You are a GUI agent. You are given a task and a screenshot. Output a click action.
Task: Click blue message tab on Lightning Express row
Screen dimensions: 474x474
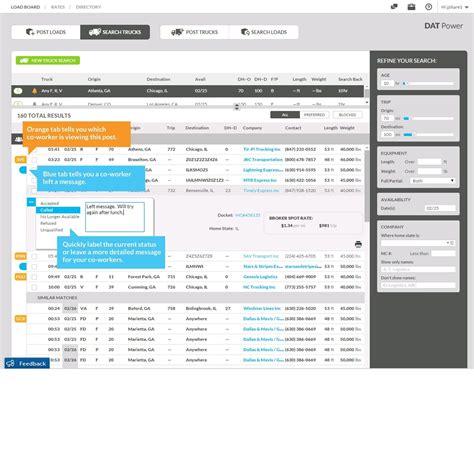point(23,170)
